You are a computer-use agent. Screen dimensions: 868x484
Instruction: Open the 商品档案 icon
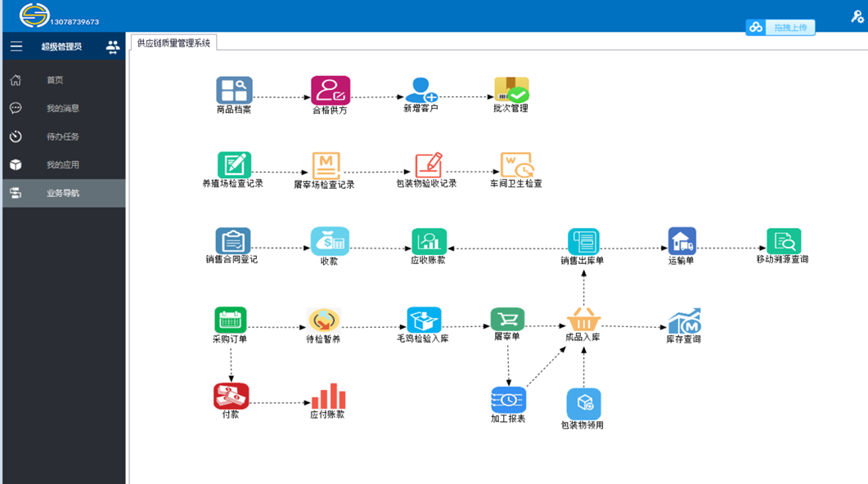234,90
